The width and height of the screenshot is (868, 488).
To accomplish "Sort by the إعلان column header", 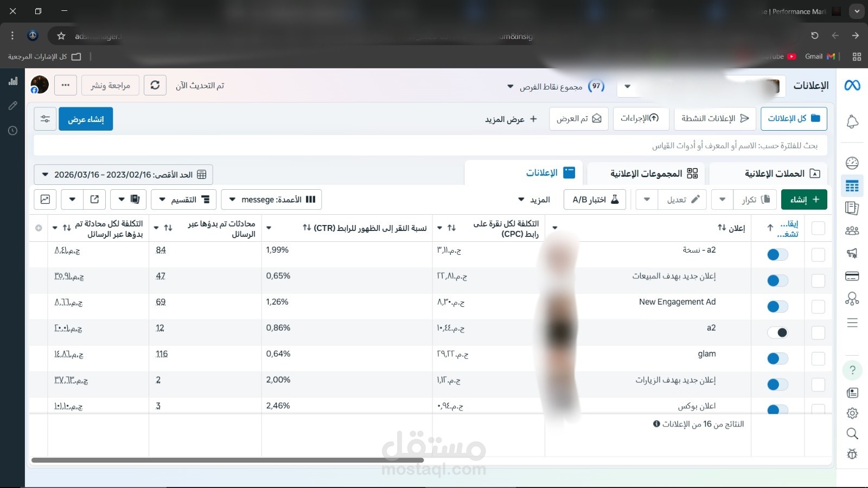I will [732, 228].
